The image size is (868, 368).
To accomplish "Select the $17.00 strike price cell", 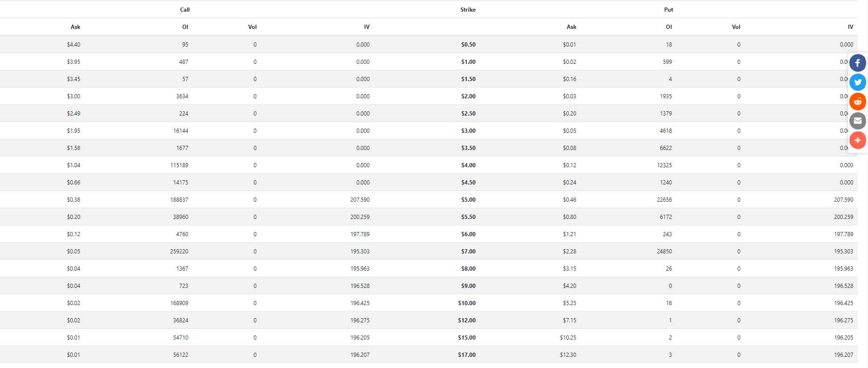I will 467,355.
